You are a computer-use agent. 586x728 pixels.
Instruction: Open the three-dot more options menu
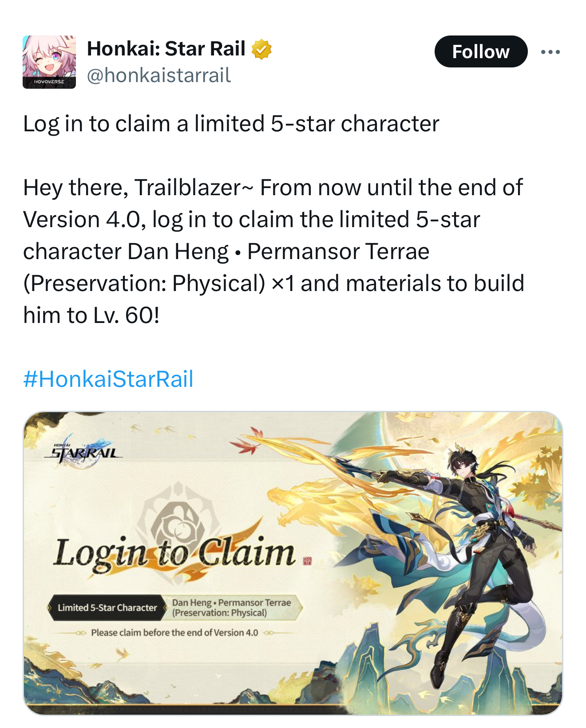(x=550, y=52)
